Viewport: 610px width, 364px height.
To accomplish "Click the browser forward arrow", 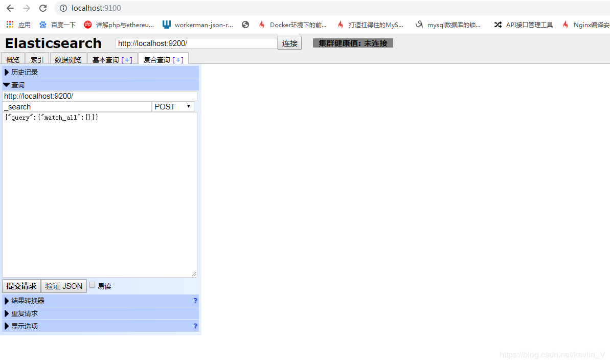I will (x=27, y=8).
